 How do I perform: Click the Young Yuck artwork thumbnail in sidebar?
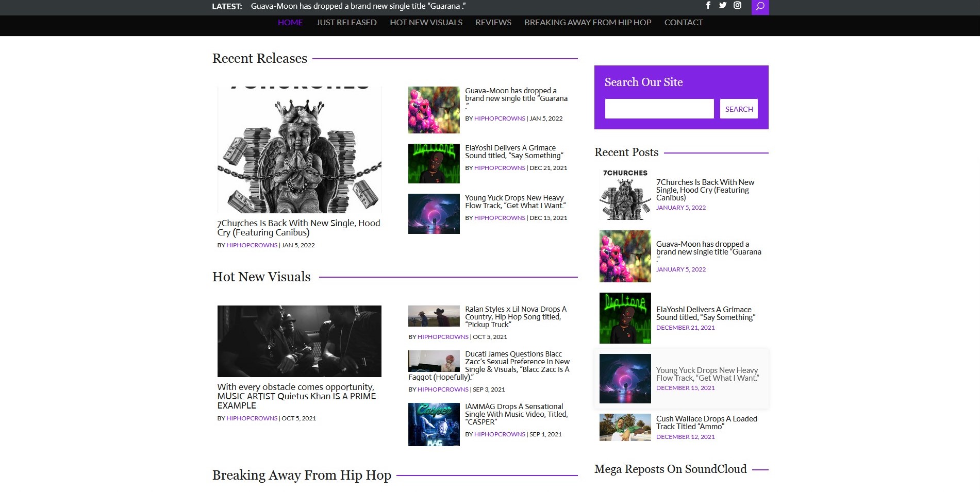click(624, 378)
